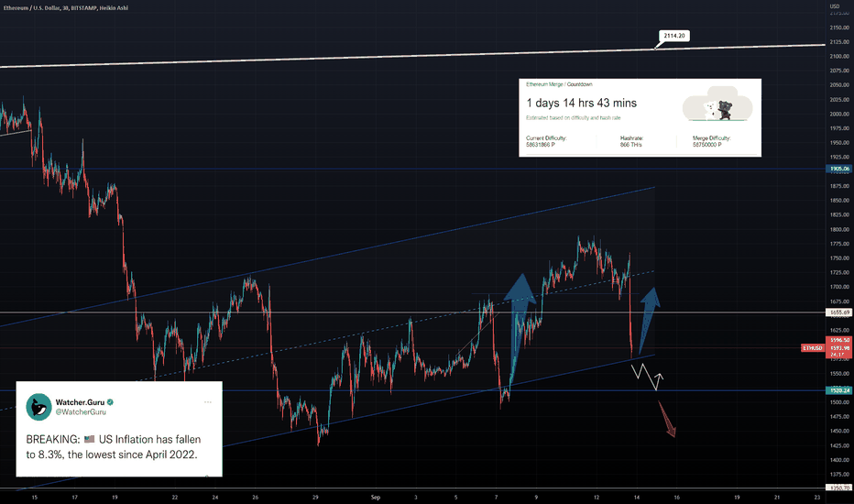854x504 pixels.
Task: Click the 1520.24 teal price label
Action: pos(839,390)
